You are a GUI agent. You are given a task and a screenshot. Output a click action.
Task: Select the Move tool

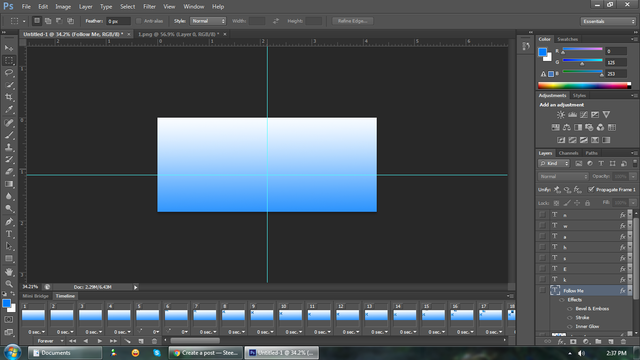click(x=9, y=48)
